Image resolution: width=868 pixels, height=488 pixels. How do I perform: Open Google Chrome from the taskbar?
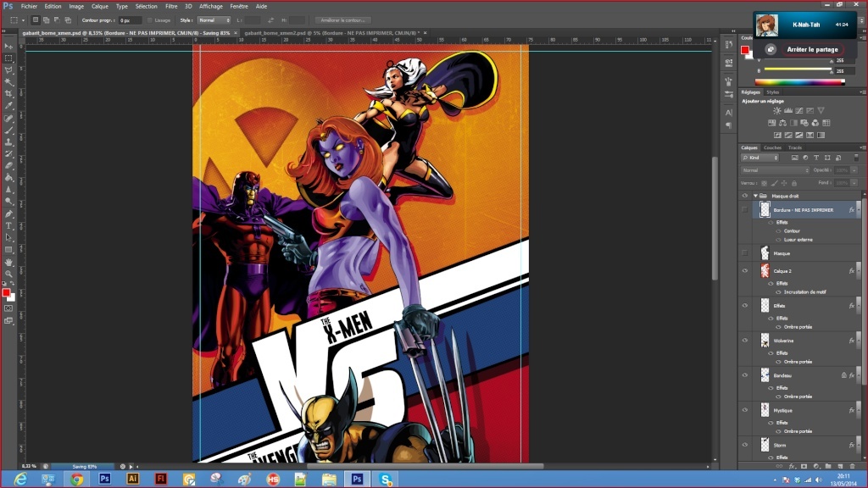pos(76,480)
